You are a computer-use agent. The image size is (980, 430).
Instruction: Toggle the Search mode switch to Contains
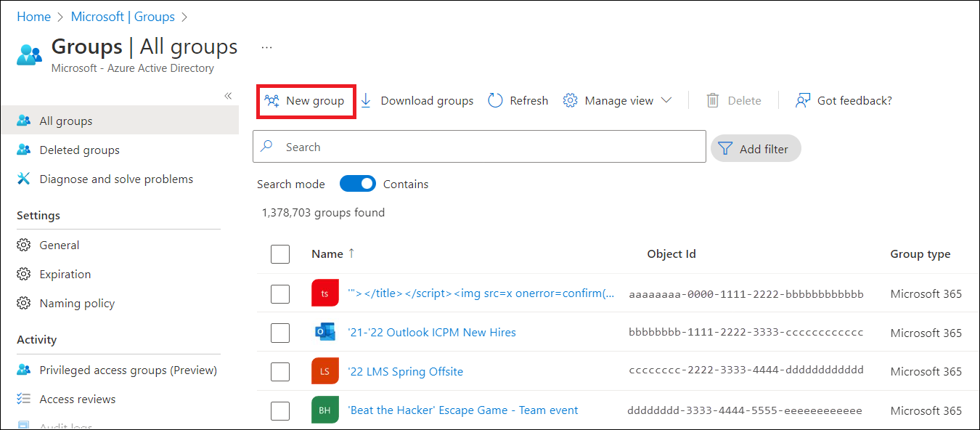click(357, 184)
